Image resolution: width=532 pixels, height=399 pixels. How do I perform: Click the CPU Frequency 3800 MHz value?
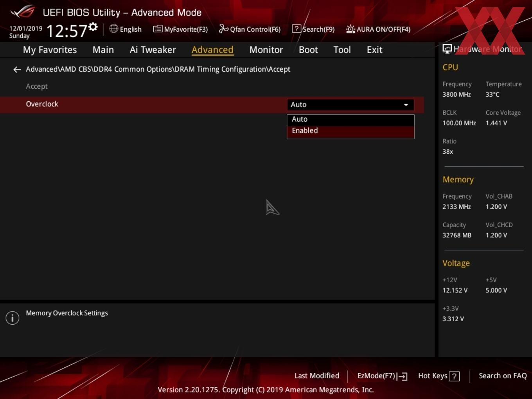[x=457, y=94]
